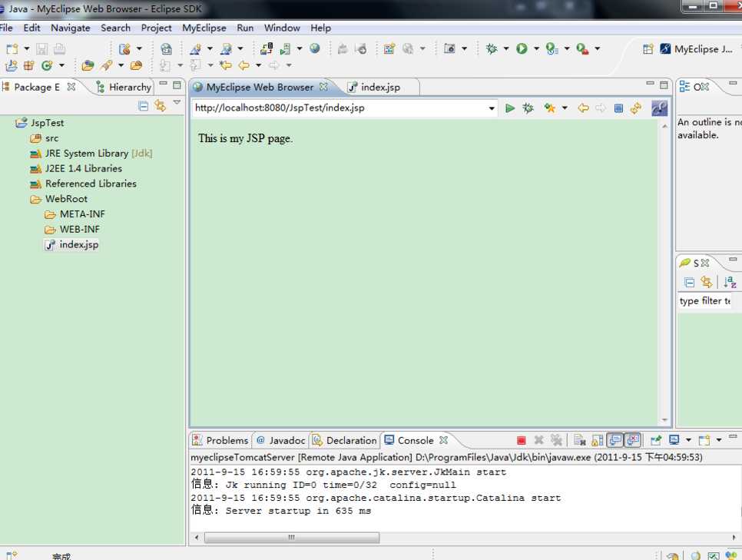Click the browser URL address field
This screenshot has width=742, height=560.
point(340,108)
